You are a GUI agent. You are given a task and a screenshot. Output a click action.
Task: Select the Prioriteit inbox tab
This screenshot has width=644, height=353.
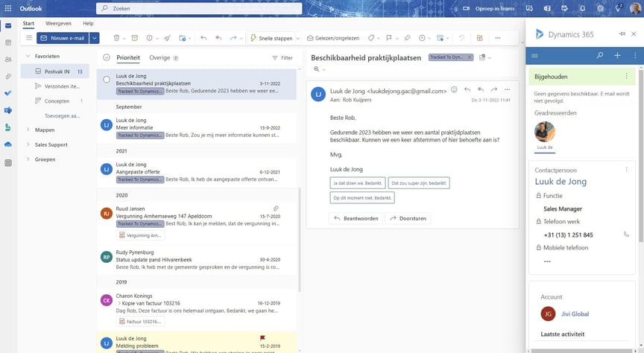128,57
